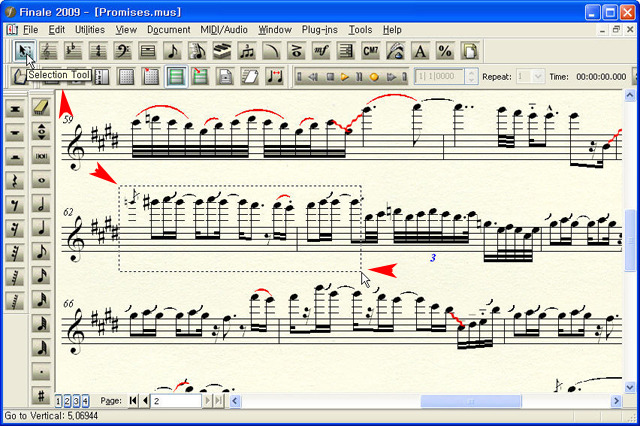Screen dimensions: 640x426
Task: Select the Key Signature Tool
Action: (73, 51)
